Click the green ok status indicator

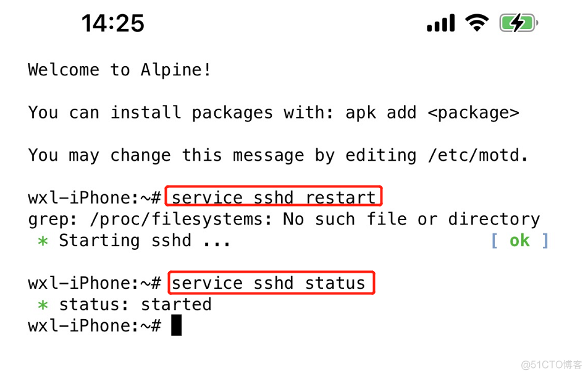(x=519, y=241)
